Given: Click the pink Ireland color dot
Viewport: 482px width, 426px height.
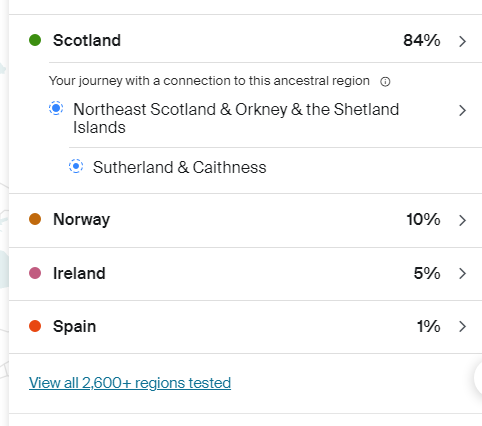Looking at the screenshot, I should 35,273.
